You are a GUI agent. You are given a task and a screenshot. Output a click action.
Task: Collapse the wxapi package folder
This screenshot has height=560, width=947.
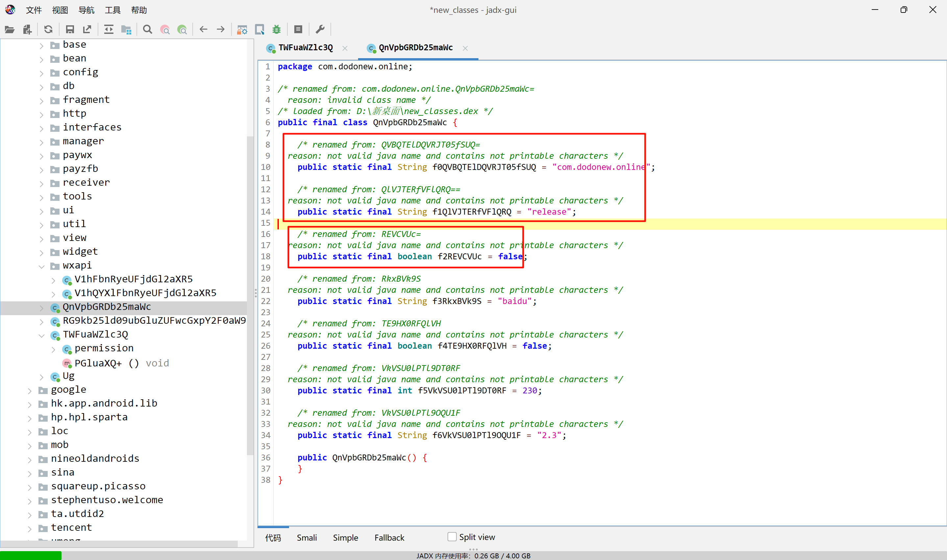coord(41,267)
